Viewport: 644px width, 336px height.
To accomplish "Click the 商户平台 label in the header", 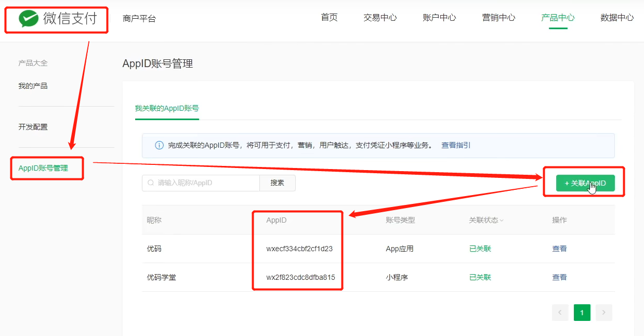I will 139,19.
